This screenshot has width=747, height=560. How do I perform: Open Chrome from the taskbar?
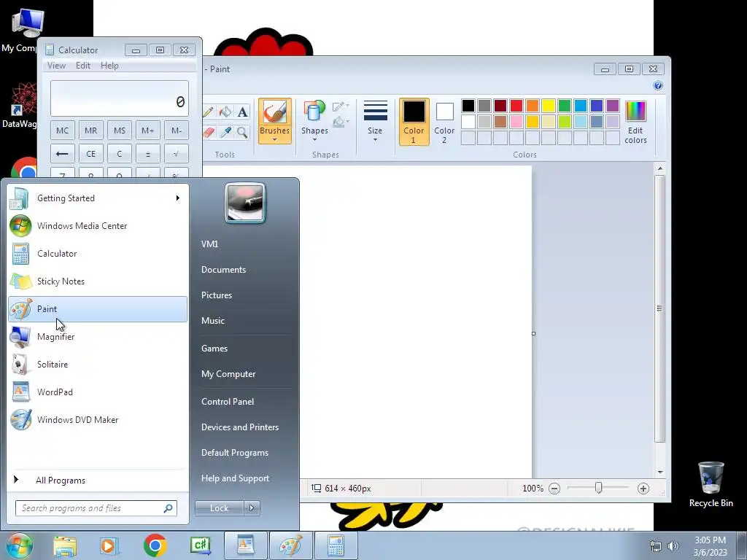tap(155, 545)
